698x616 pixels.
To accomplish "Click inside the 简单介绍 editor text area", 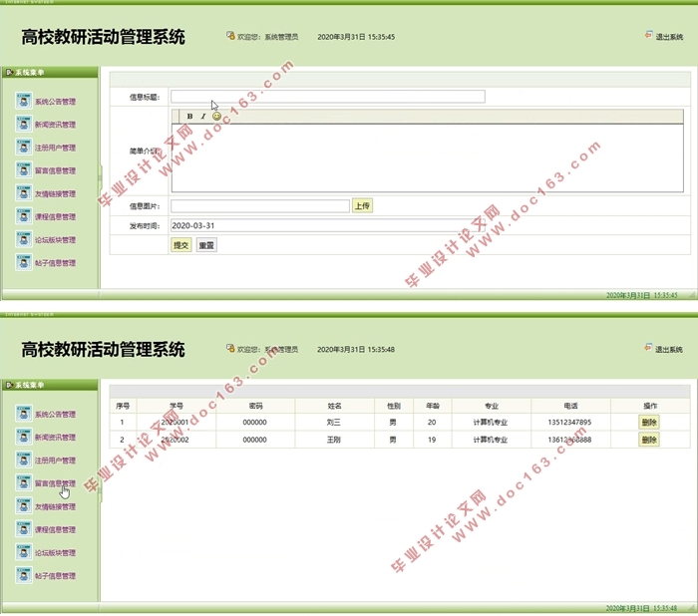I will (x=428, y=158).
